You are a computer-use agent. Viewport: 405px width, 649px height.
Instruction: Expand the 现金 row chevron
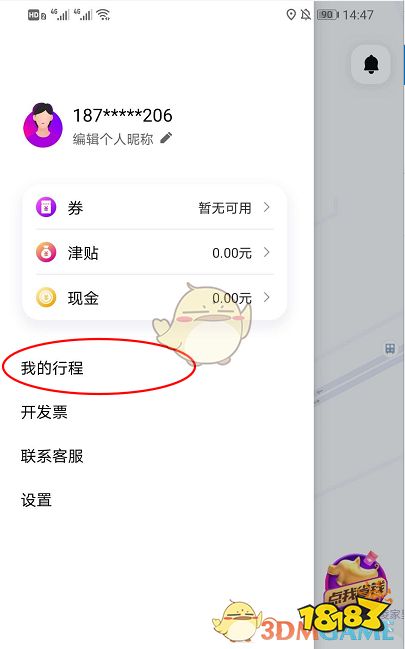pos(267,297)
